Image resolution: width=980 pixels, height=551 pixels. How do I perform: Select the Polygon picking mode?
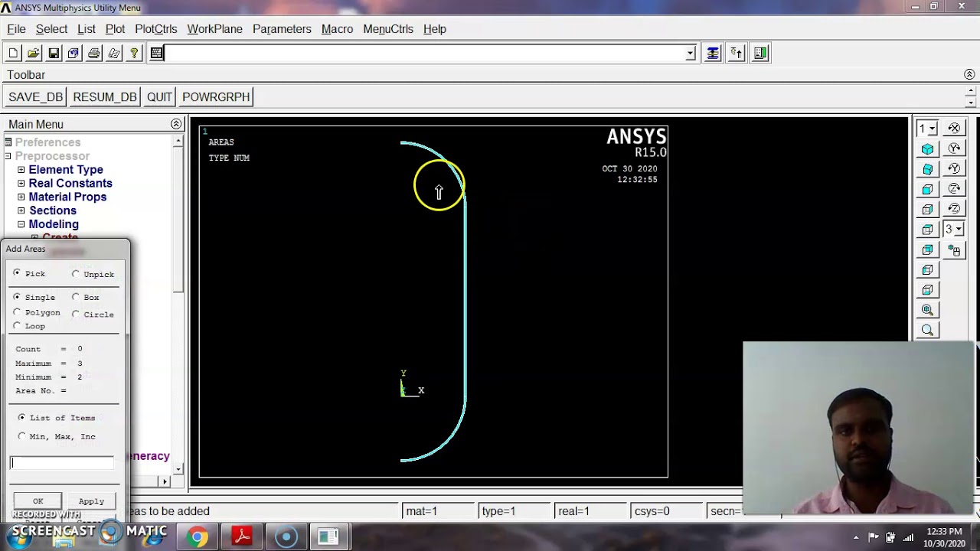[17, 312]
